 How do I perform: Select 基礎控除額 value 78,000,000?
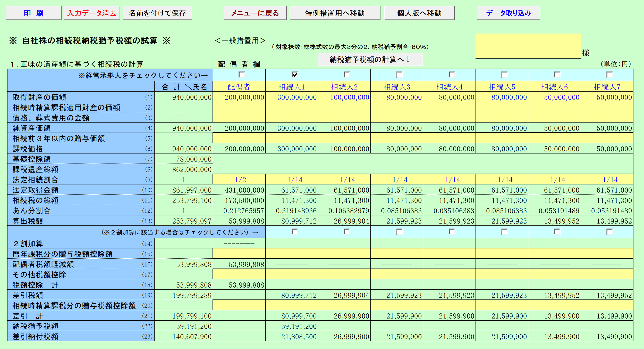pyautogui.click(x=184, y=159)
